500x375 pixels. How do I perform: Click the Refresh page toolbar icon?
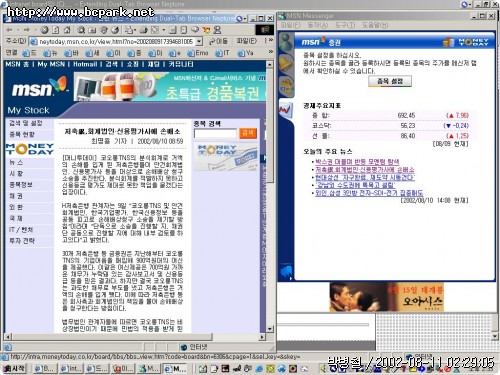(56, 30)
